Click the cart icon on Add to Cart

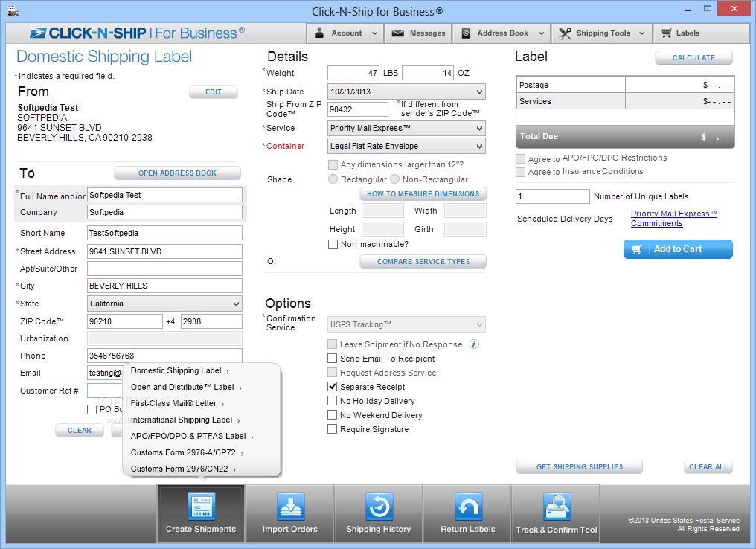637,249
